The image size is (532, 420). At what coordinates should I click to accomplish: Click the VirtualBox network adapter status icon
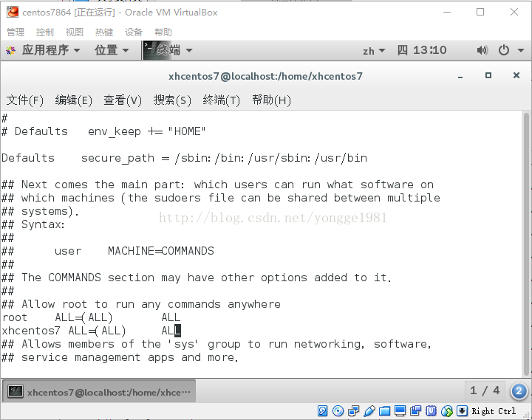tap(353, 411)
